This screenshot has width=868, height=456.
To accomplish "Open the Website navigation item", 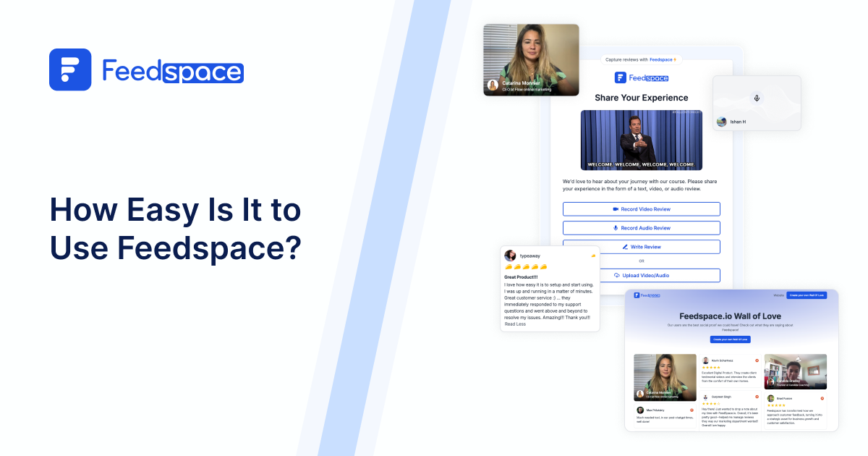I will click(778, 295).
